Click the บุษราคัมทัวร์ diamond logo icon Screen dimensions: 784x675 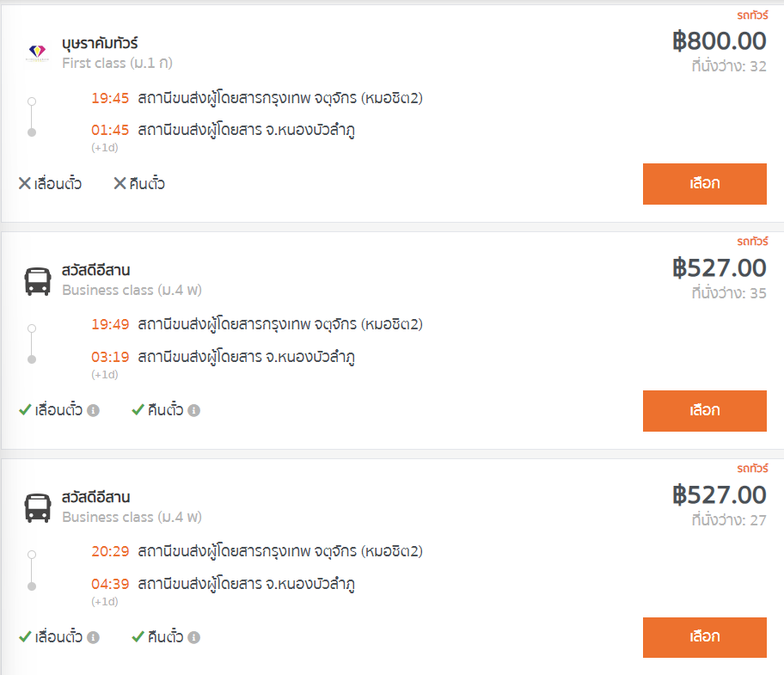click(x=38, y=52)
